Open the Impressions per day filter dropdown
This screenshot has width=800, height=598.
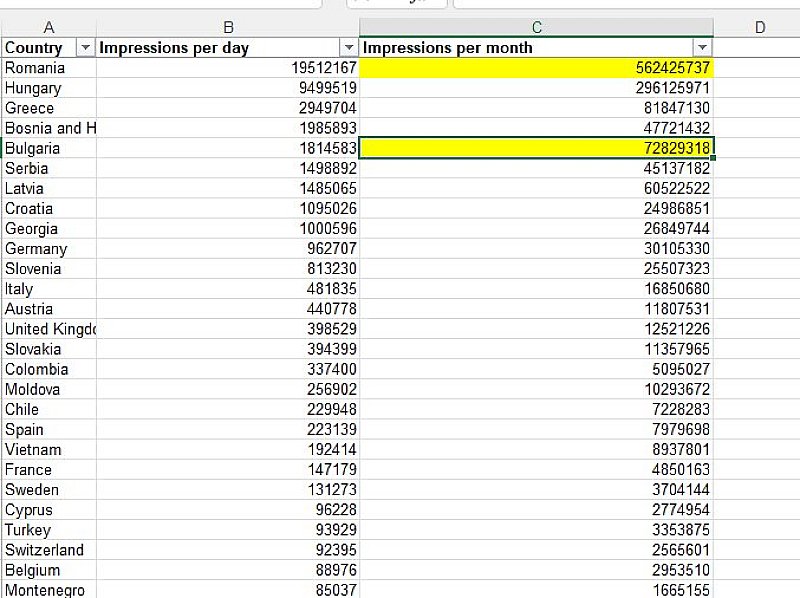[349, 48]
